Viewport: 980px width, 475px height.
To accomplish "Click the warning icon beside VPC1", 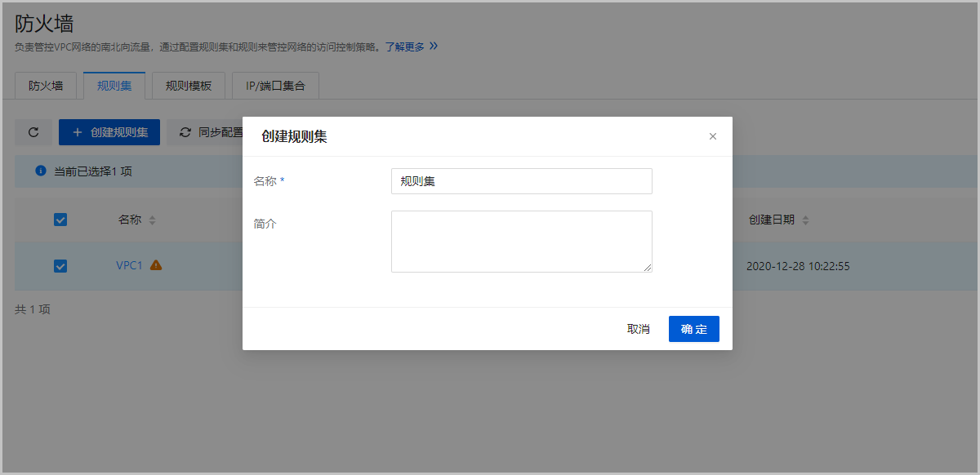I will pyautogui.click(x=156, y=265).
